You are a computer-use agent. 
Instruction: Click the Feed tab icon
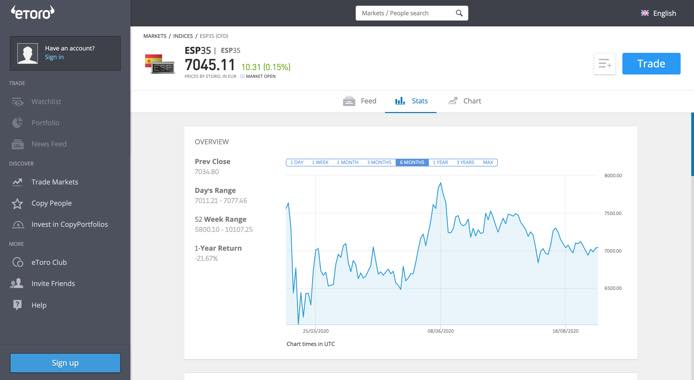coord(349,101)
